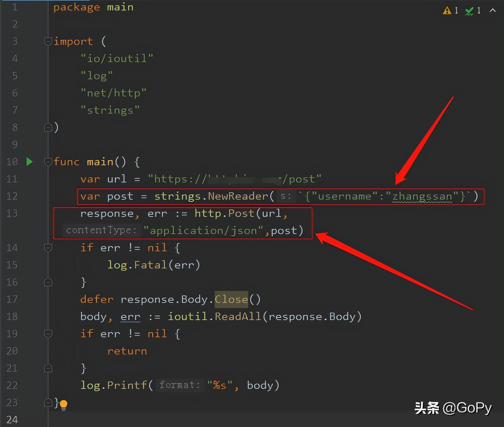Collapse func main fold marker
The width and height of the screenshot is (504, 427).
point(48,162)
